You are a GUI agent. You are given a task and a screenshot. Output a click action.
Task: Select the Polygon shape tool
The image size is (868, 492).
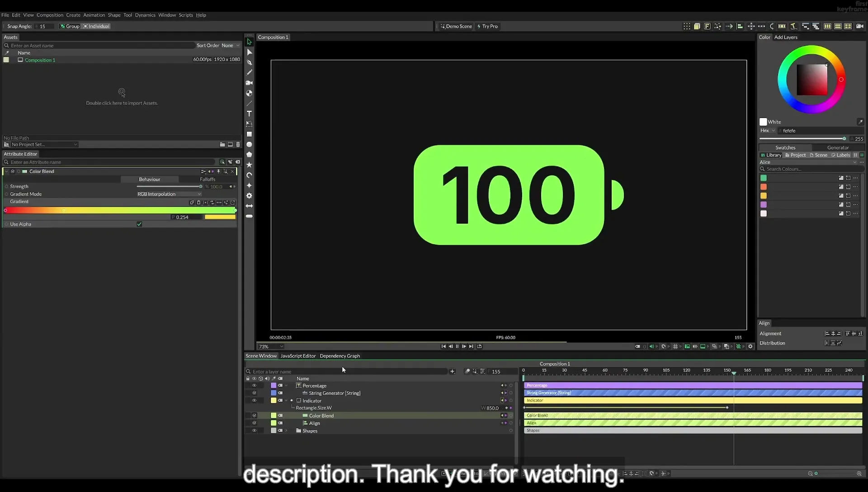coord(249,155)
